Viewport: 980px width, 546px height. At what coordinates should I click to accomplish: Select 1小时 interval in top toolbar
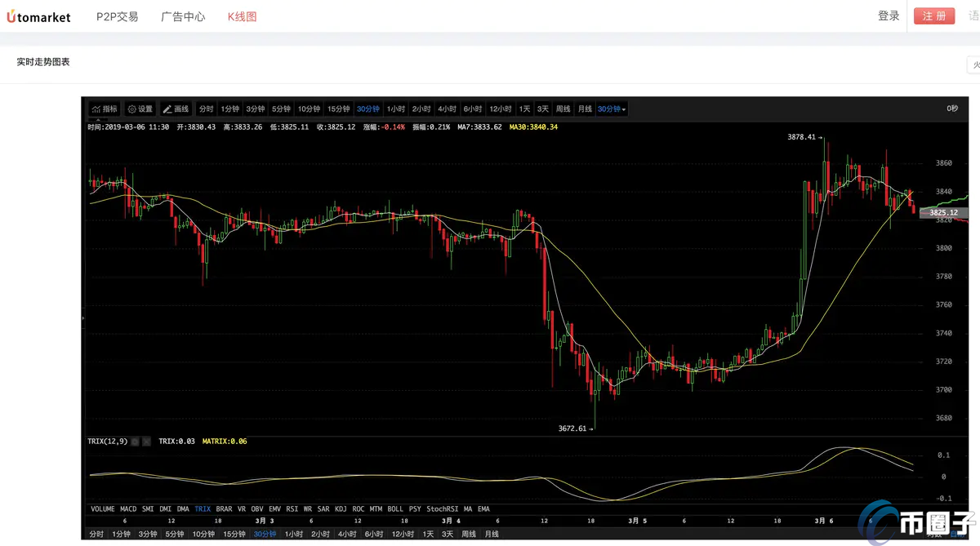pos(395,109)
